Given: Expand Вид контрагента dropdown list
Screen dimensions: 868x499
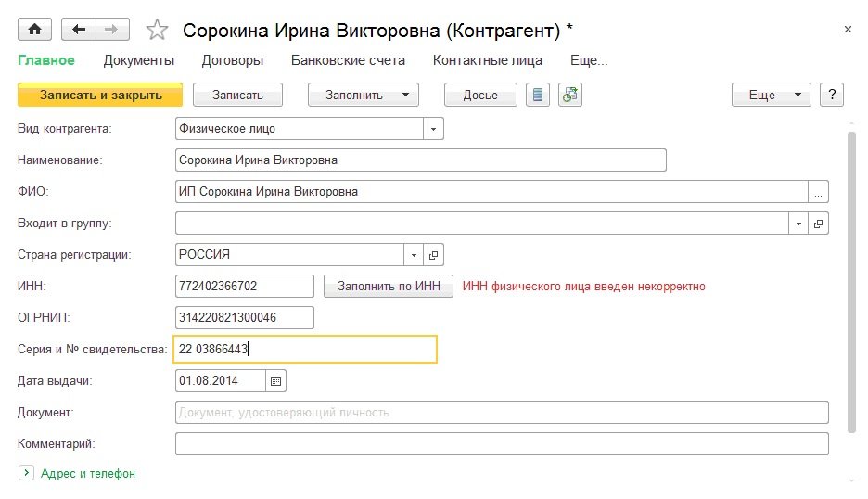Looking at the screenshot, I should [x=433, y=129].
